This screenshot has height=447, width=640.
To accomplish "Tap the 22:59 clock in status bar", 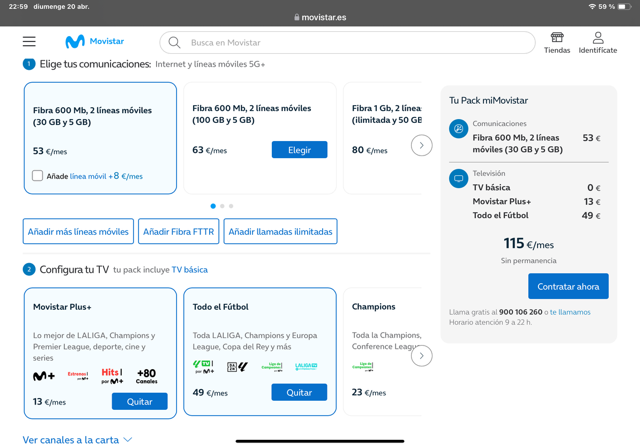I will pyautogui.click(x=18, y=7).
